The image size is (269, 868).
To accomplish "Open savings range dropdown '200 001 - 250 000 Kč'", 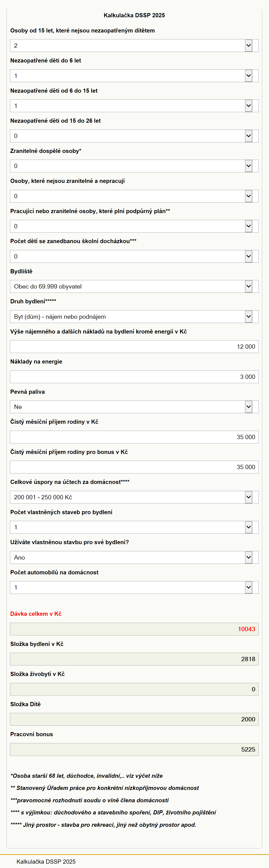I will pyautogui.click(x=134, y=497).
